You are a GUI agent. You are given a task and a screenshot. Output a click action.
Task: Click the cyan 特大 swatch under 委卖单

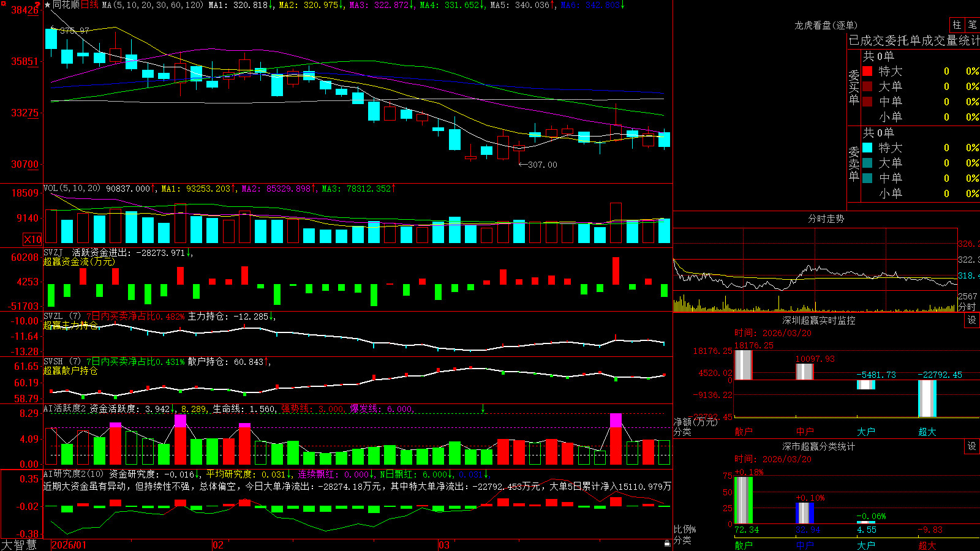(867, 148)
